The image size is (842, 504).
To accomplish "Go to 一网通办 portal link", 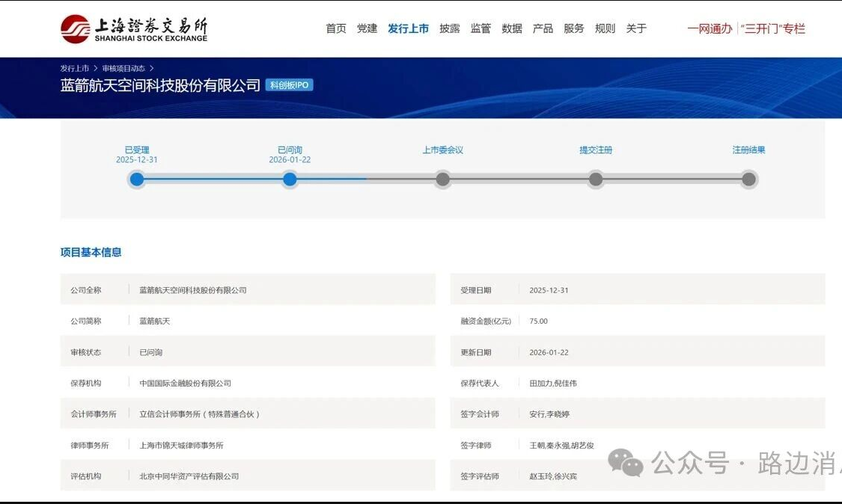I will 710,28.
